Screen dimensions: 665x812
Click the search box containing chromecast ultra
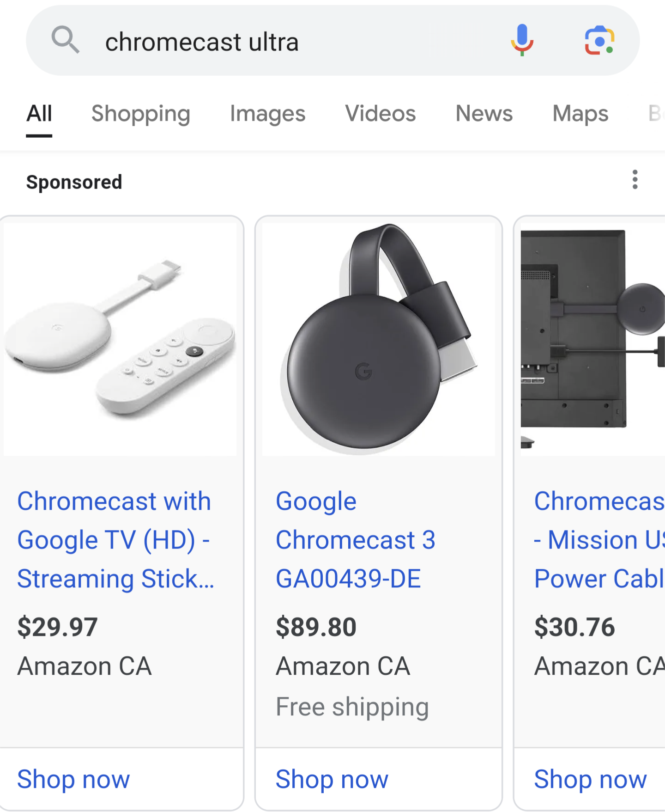pos(296,42)
